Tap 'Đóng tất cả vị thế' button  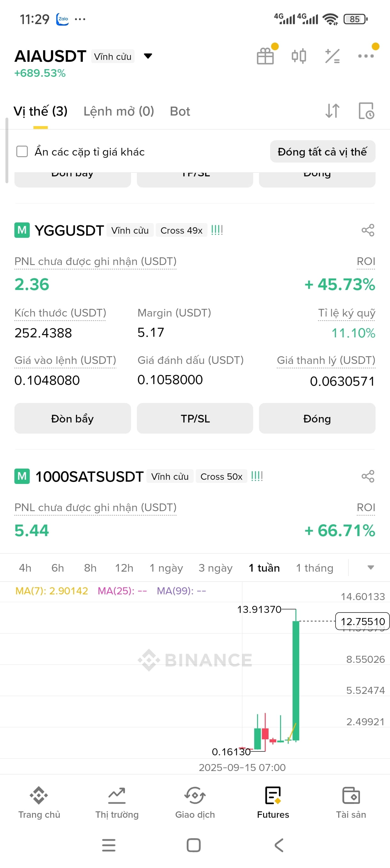click(x=323, y=152)
